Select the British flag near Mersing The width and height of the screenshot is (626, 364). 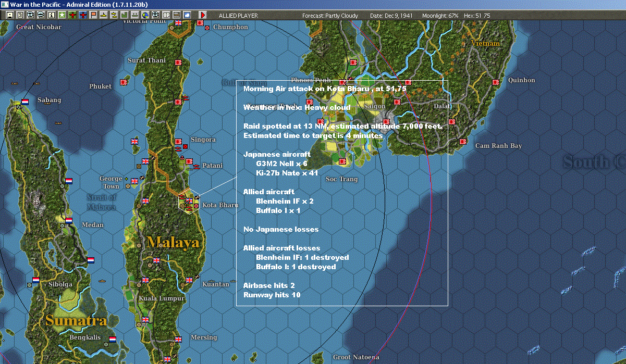coord(178,339)
